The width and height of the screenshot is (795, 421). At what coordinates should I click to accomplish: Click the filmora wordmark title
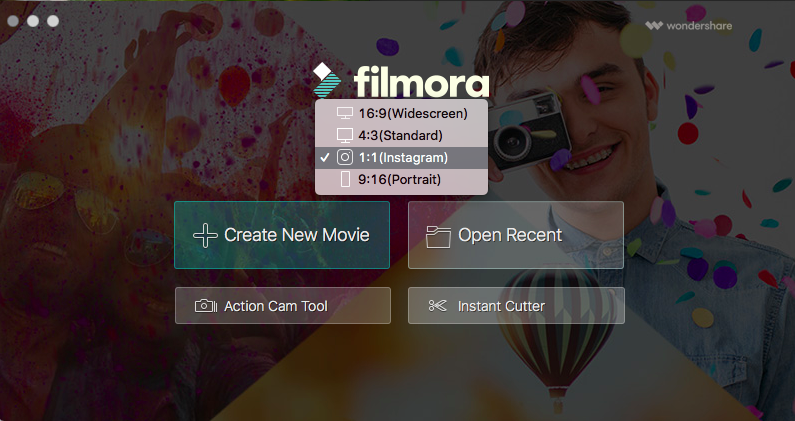tap(422, 82)
